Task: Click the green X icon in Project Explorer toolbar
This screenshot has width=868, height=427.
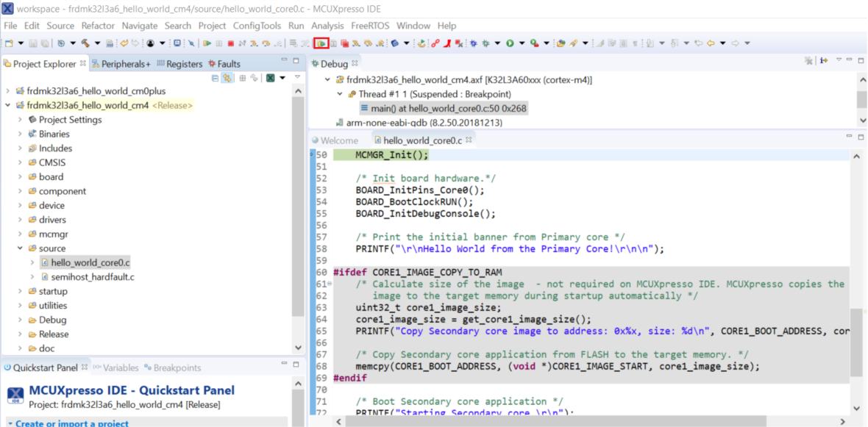Action: point(271,78)
